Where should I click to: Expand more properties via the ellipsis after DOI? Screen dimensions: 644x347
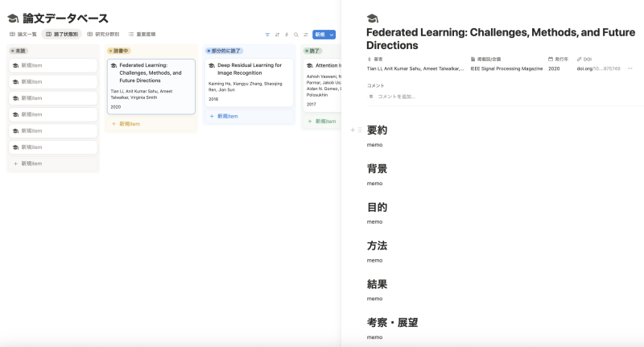coord(629,68)
